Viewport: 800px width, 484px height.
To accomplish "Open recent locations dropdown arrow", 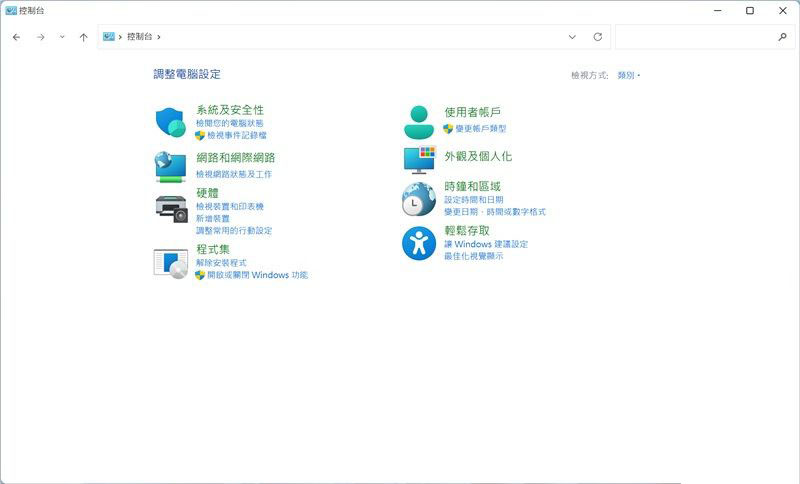I will click(x=62, y=37).
